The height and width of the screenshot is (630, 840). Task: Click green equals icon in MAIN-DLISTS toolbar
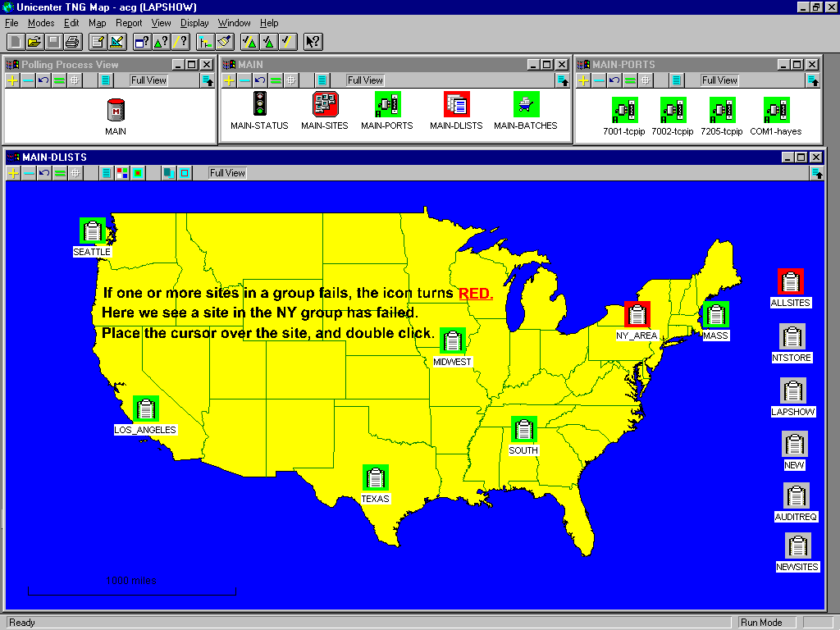(60, 173)
